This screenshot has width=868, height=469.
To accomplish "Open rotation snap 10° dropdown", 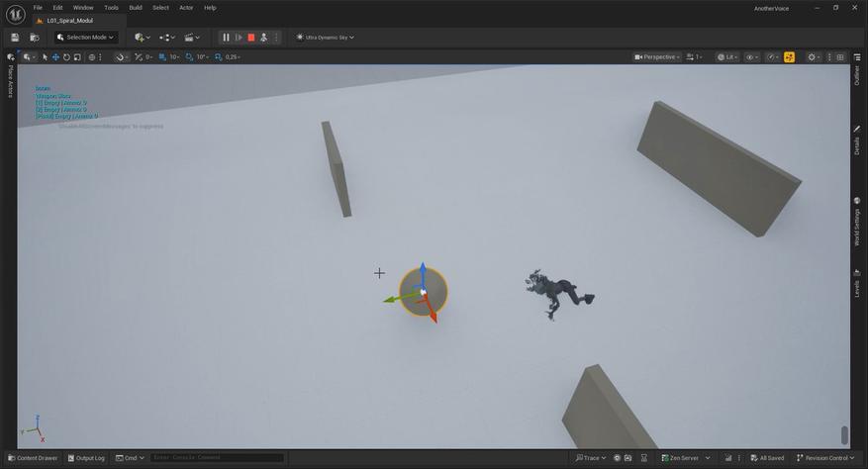I will click(202, 57).
